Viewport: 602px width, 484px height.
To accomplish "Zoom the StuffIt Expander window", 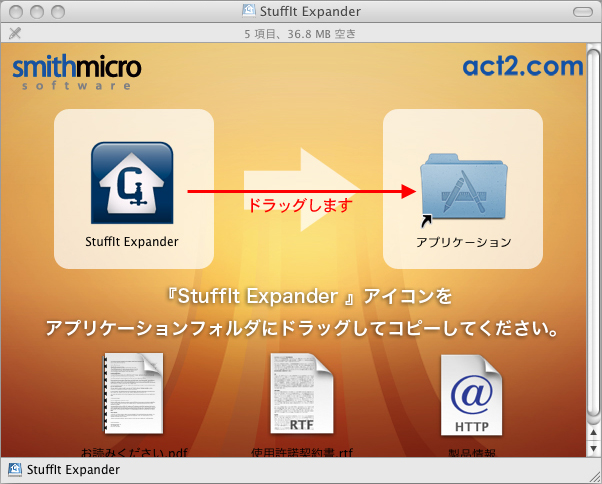I will 58,12.
